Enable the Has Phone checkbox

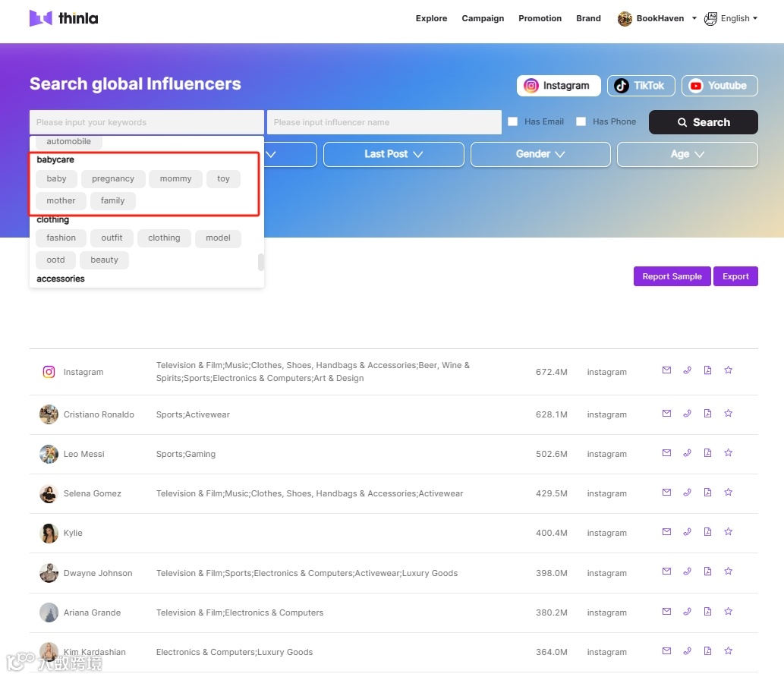[581, 121]
